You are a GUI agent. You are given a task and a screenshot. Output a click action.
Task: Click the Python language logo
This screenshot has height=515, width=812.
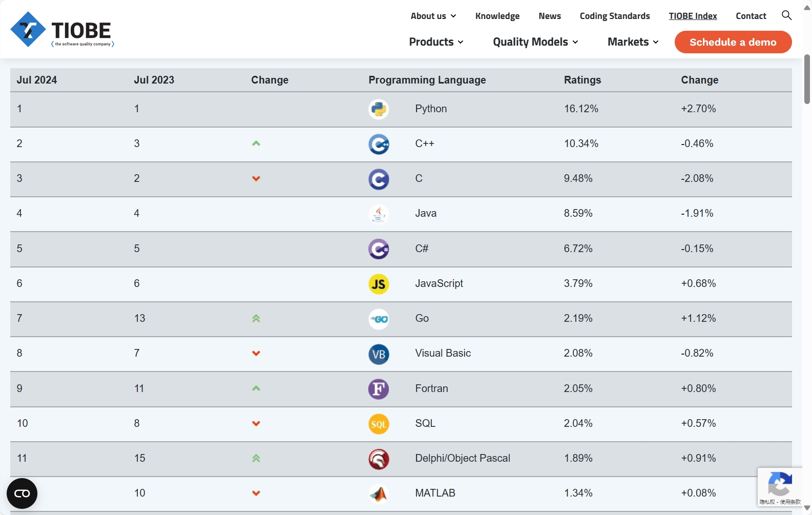pos(379,109)
